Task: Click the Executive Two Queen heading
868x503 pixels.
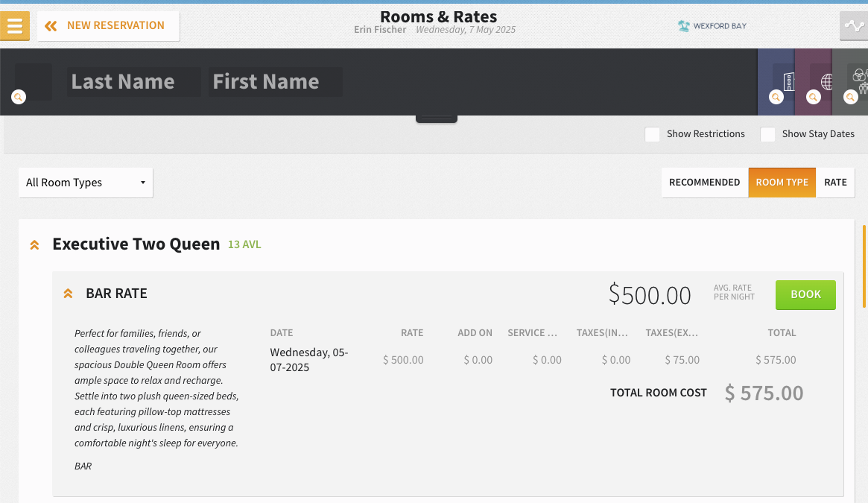Action: [x=136, y=244]
